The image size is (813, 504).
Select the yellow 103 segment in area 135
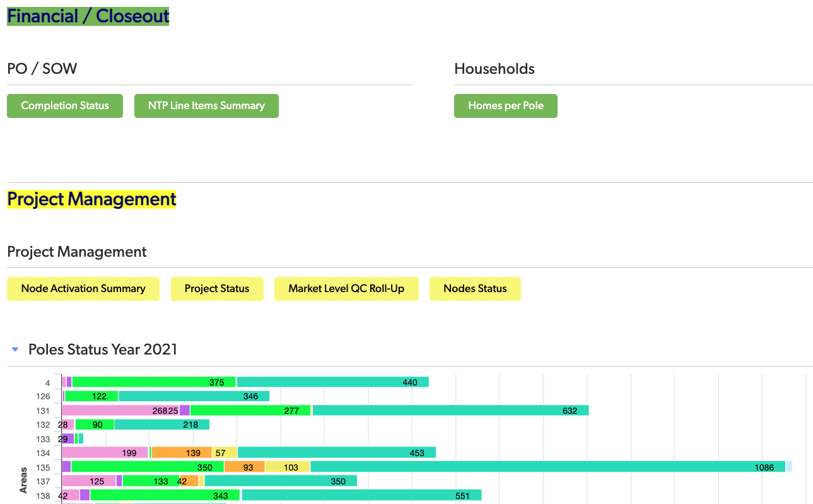point(288,467)
